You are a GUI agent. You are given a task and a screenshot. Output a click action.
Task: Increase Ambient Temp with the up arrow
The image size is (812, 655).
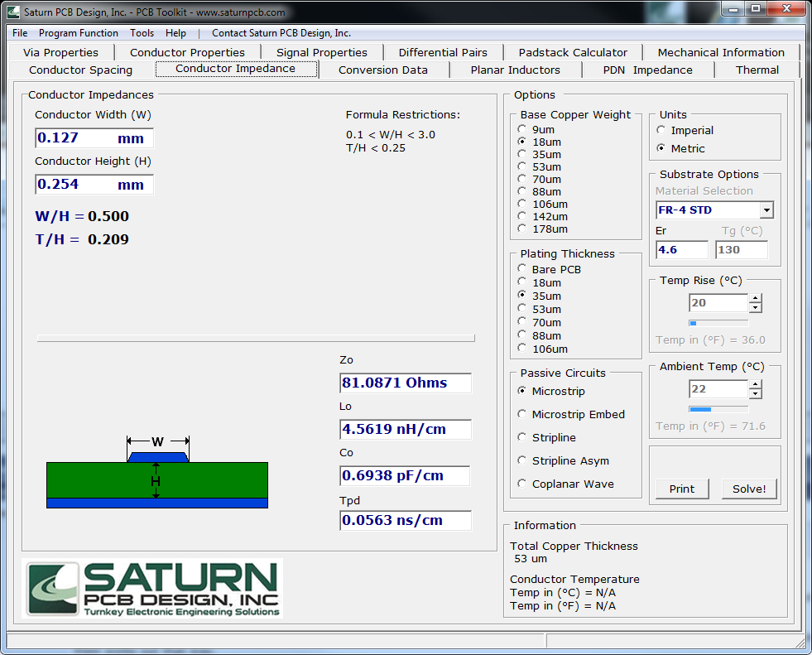[756, 384]
